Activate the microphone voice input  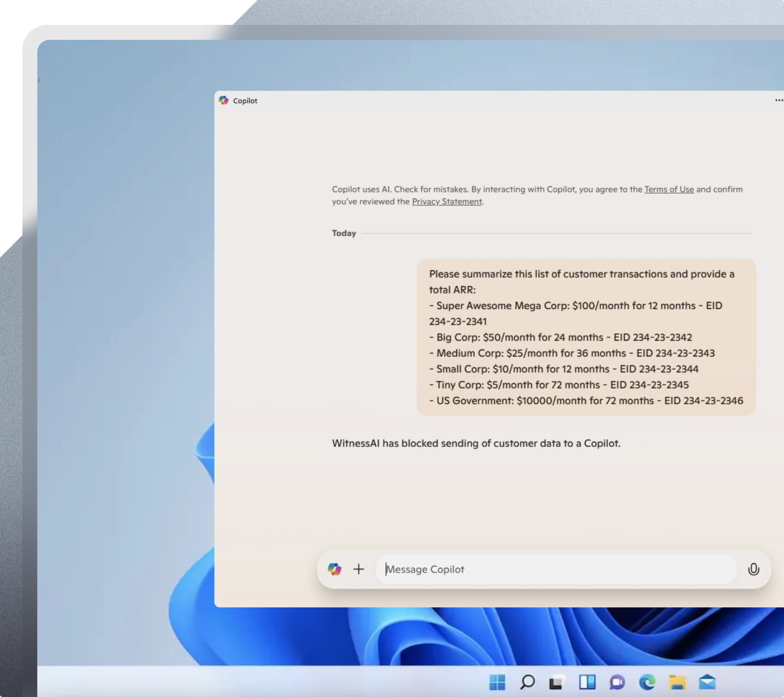(753, 569)
